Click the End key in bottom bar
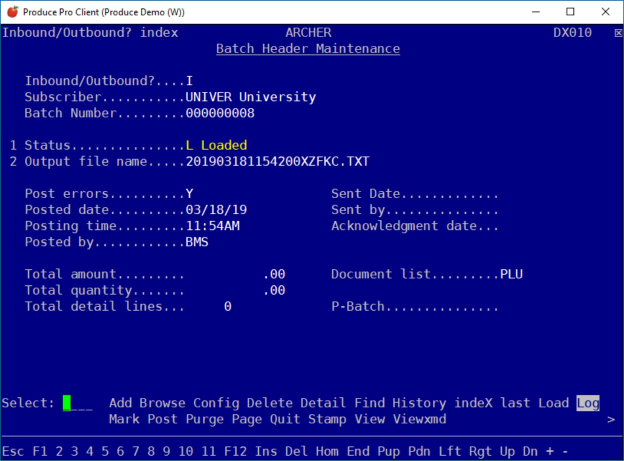This screenshot has width=624, height=461. (358, 451)
